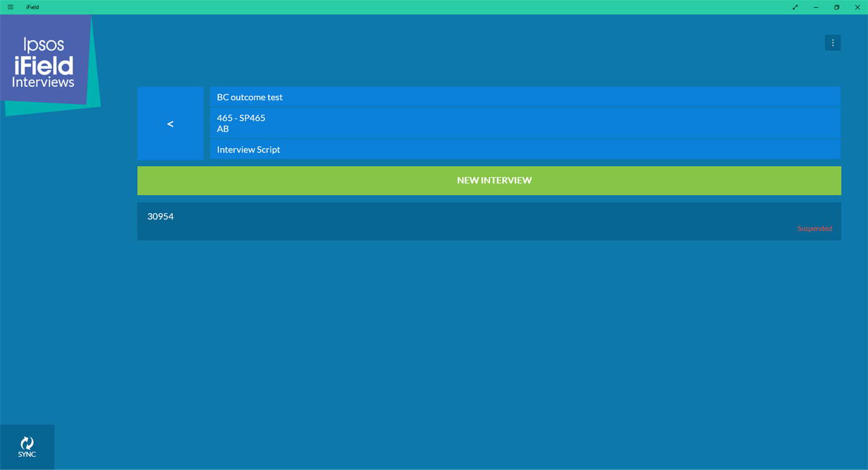Expand details for suspended interview 30954
The width and height of the screenshot is (868, 470).
(x=489, y=221)
